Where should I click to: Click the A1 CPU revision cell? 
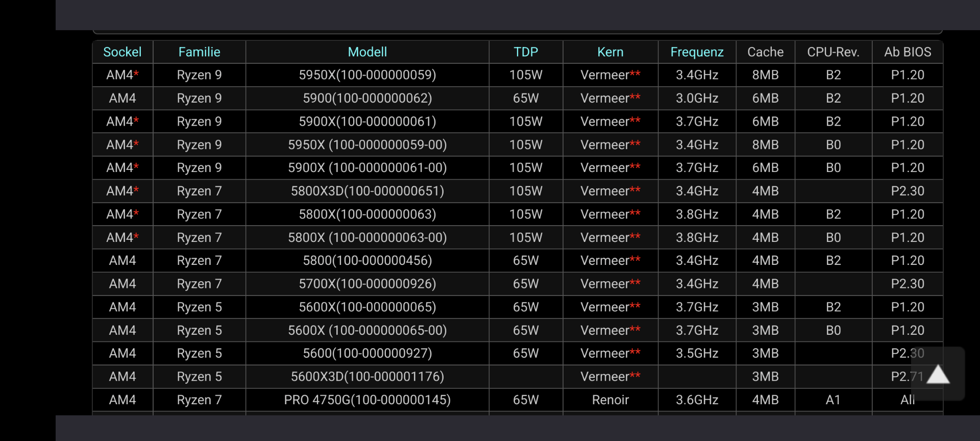click(833, 400)
